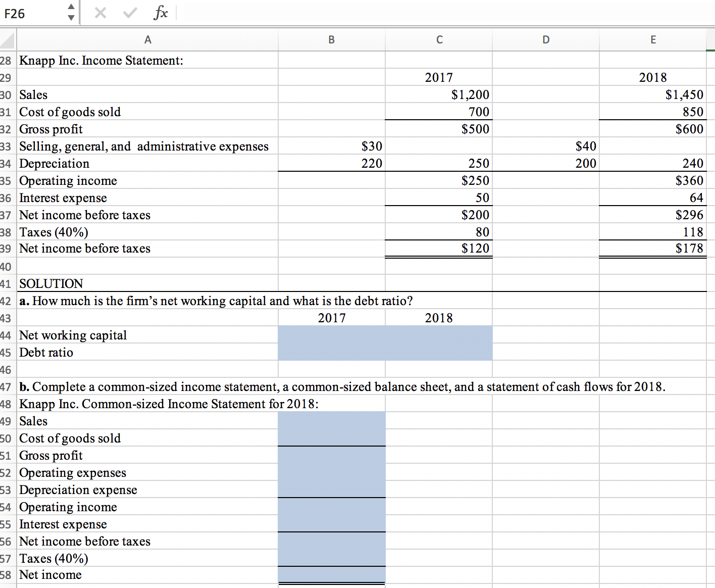Click the 2017 Sales value $1,200
715x588 pixels.
click(469, 94)
